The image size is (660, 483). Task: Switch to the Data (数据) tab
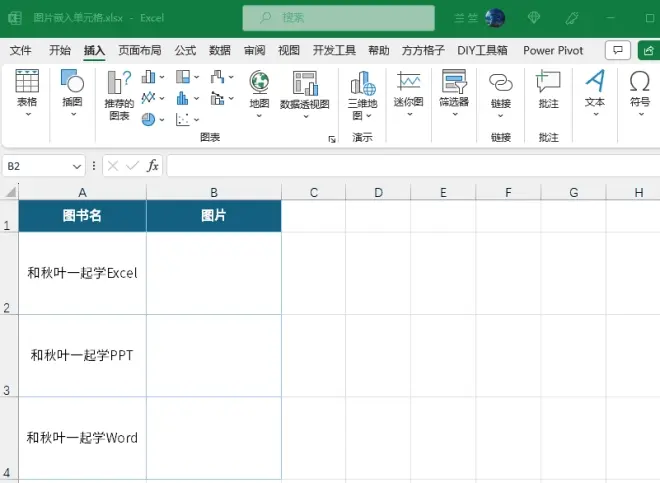220,51
